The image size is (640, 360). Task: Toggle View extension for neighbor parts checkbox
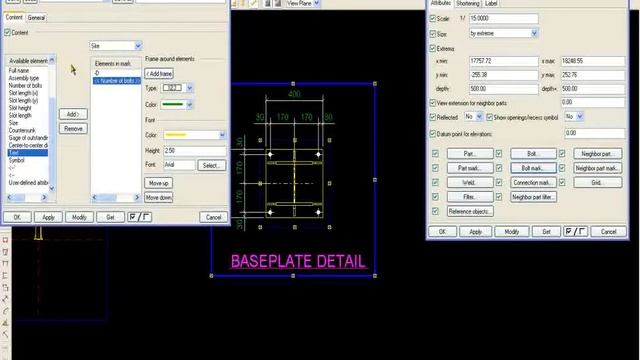[433, 103]
